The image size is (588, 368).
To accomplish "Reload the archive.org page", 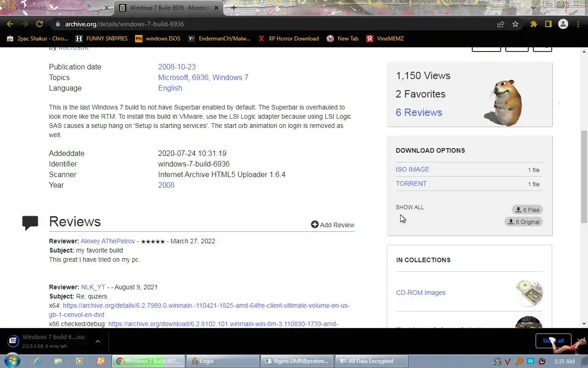I will tap(40, 24).
